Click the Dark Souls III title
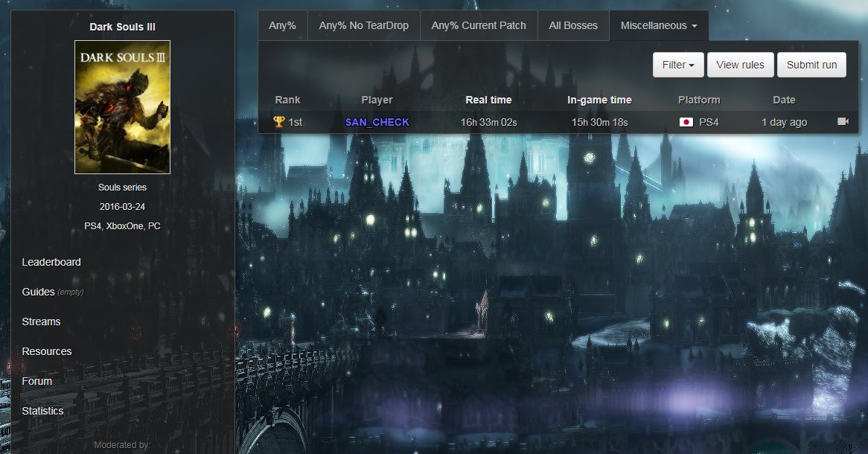The height and width of the screenshot is (454, 868). click(x=122, y=27)
